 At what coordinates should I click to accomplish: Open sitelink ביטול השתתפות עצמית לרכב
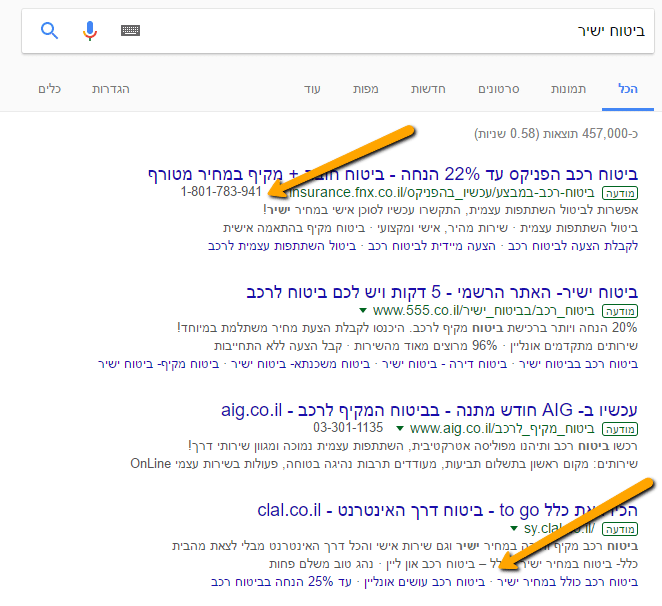282,246
